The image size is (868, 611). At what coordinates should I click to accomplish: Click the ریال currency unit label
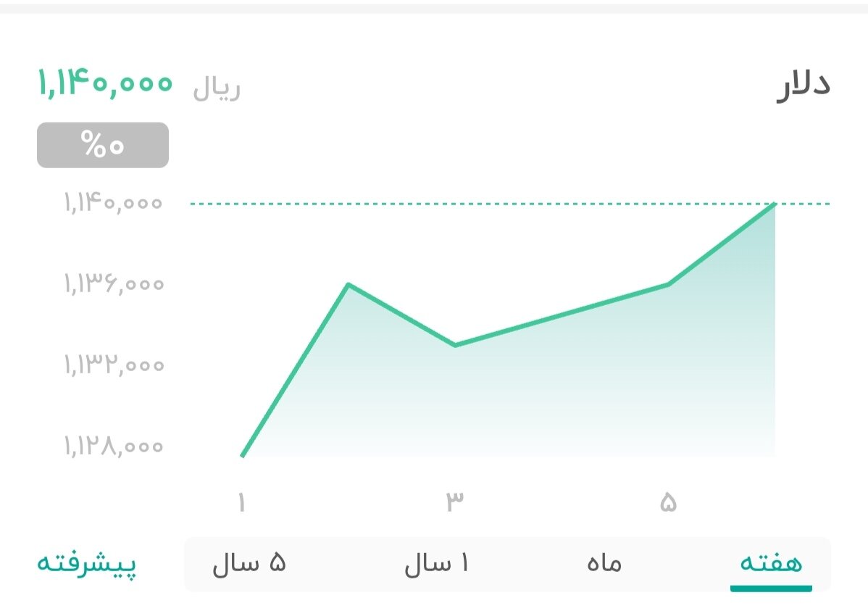[x=214, y=86]
